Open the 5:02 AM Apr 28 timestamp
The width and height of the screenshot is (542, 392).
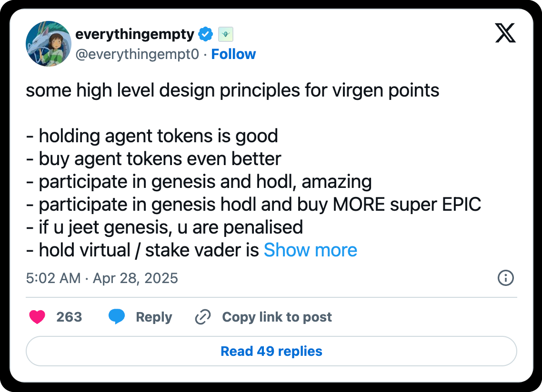[102, 278]
